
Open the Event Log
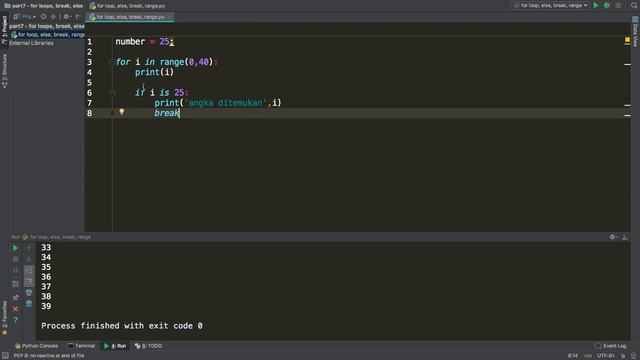pos(611,346)
